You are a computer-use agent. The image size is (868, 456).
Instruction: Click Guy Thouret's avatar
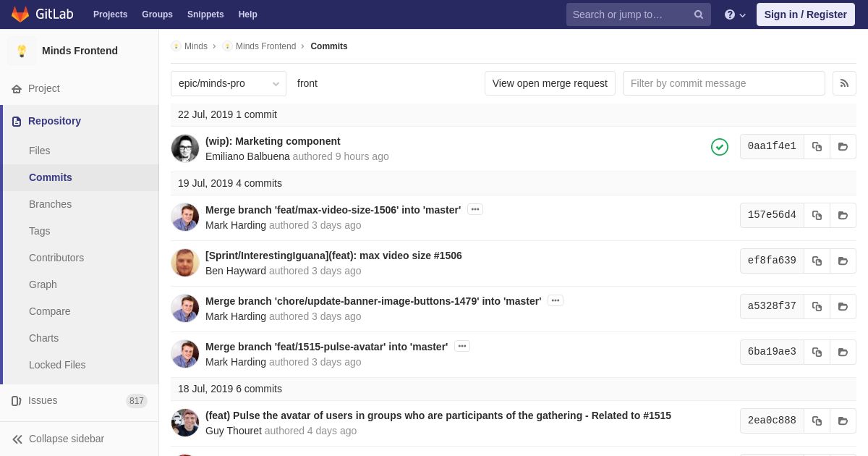(185, 423)
